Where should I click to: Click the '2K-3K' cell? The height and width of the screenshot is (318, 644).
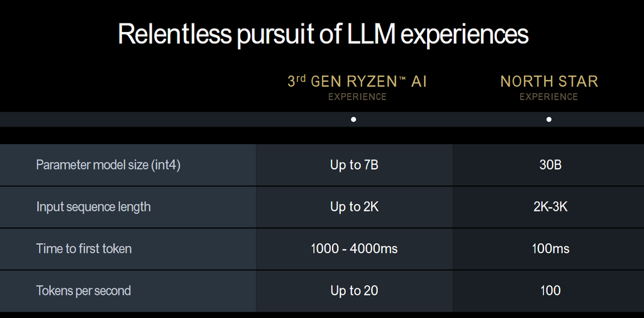click(x=550, y=207)
